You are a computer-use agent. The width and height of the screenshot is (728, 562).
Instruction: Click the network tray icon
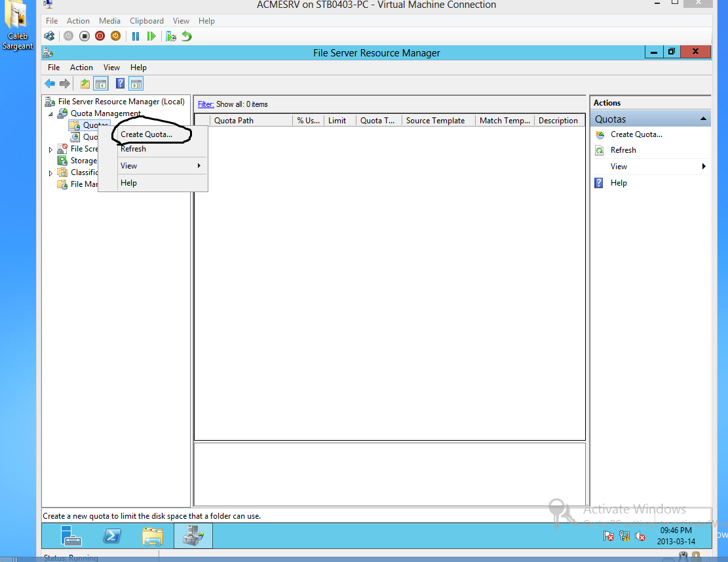point(624,536)
